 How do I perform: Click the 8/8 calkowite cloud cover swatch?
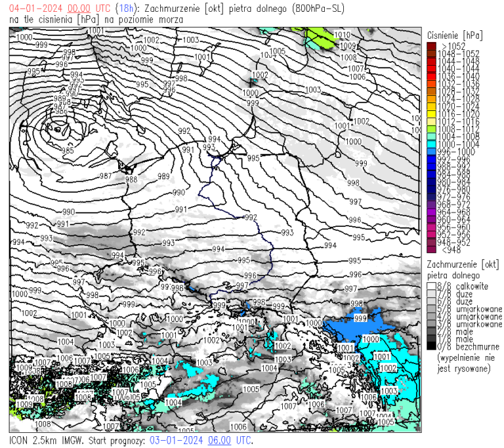coord(431,287)
